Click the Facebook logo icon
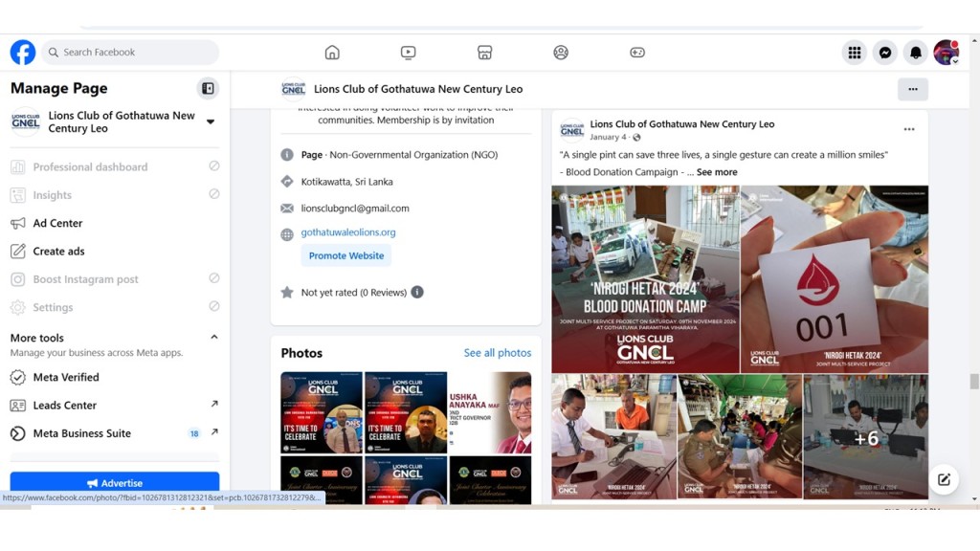980x551 pixels. click(x=23, y=53)
